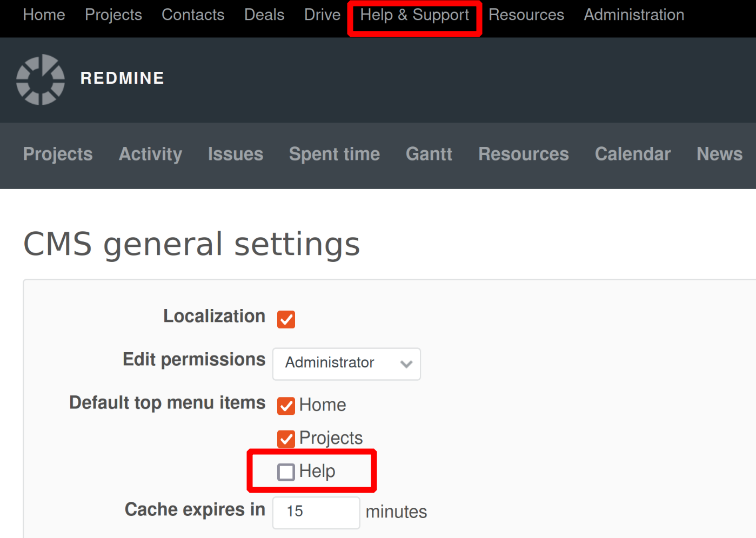Disable the Localization option
The image size is (756, 538).
[x=286, y=319]
